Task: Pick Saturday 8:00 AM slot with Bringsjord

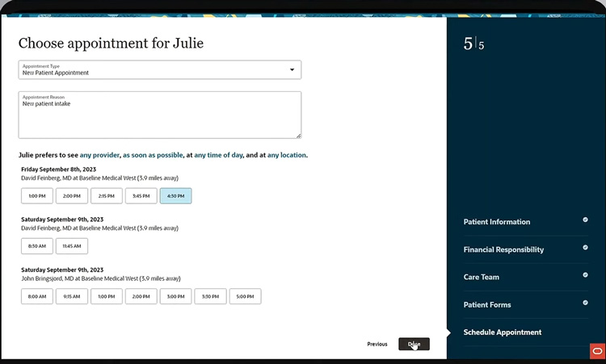Action: click(x=37, y=296)
